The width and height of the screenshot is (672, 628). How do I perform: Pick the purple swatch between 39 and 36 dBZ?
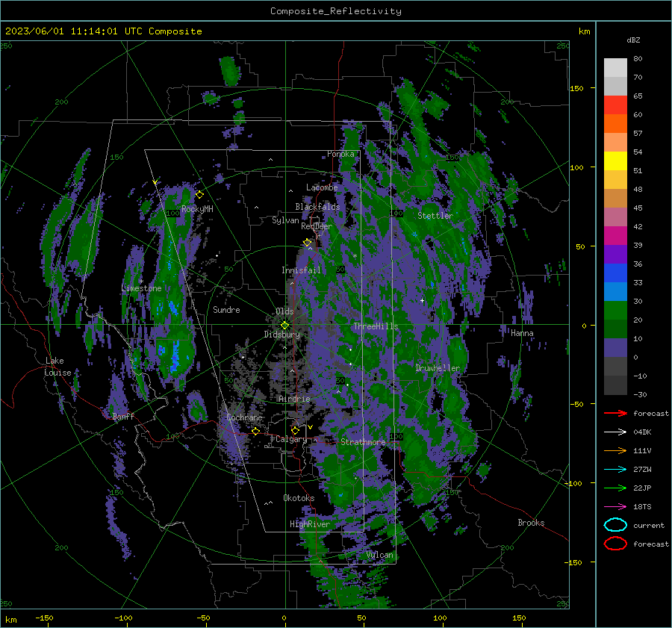[615, 254]
